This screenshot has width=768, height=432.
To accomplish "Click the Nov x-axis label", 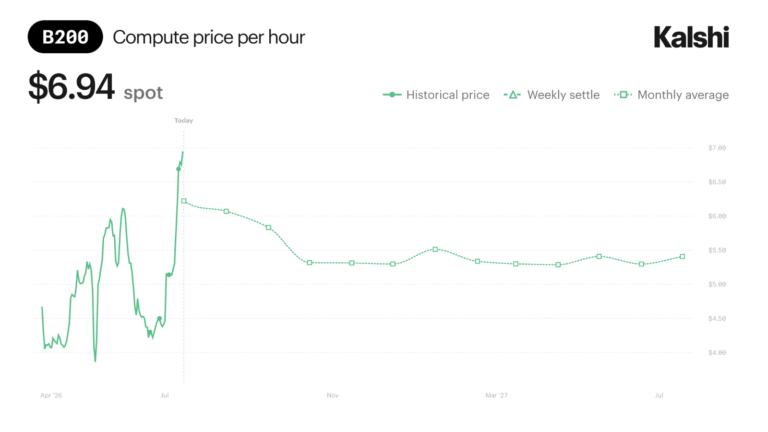I will [333, 395].
